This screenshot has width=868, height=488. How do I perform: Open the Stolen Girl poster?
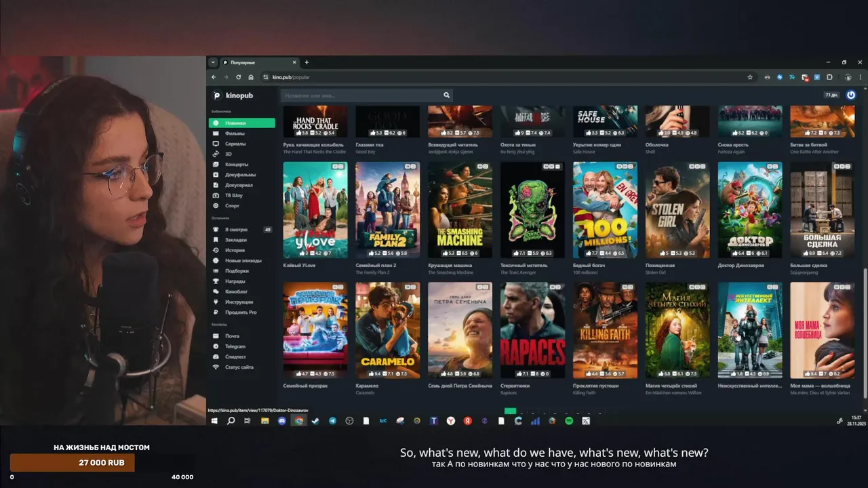pos(677,209)
